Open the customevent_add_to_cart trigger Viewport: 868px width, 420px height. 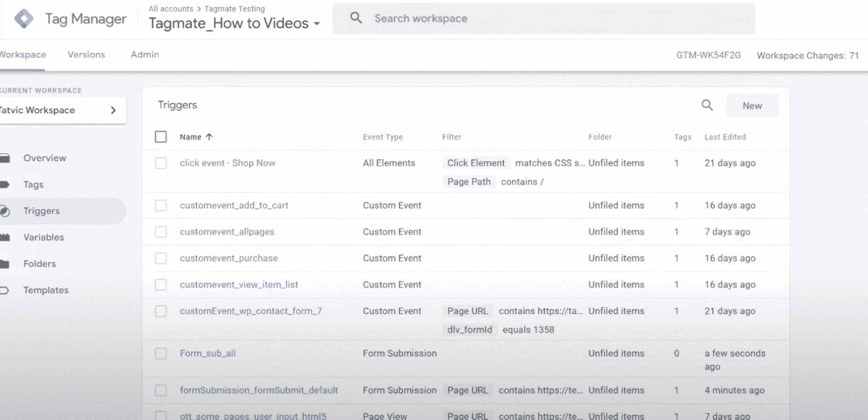click(234, 205)
